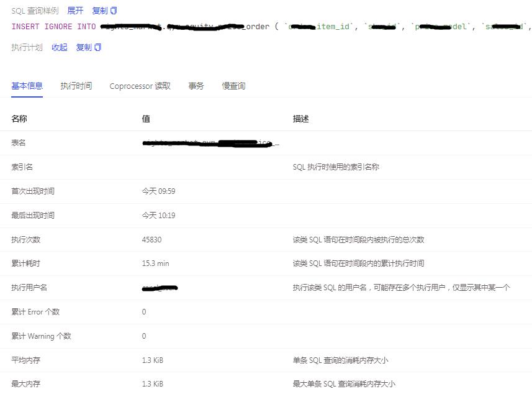Collapse the execution plan section
532x394 pixels.
(x=60, y=48)
